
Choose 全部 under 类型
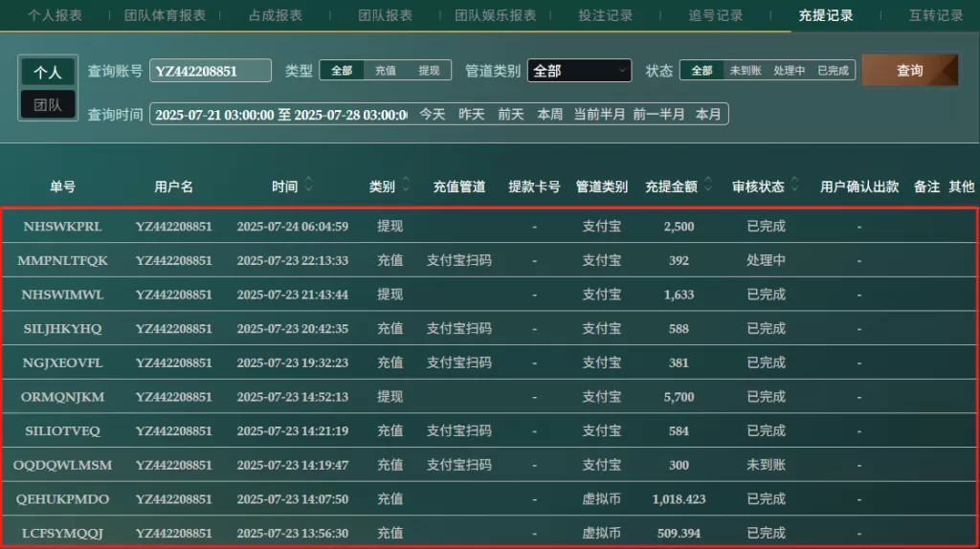[342, 71]
